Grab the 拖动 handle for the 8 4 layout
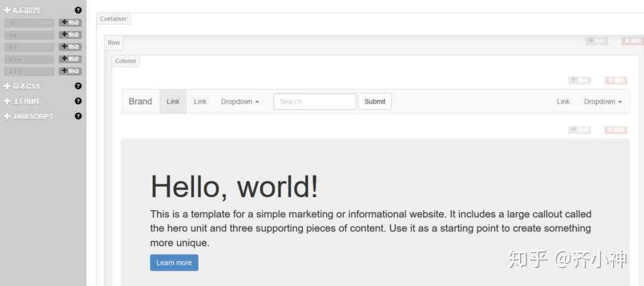644x286 pixels. click(x=70, y=47)
